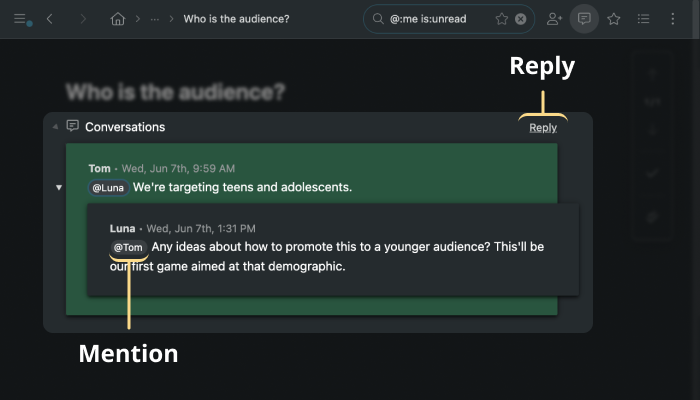Click the @Tom mention tag

[128, 247]
